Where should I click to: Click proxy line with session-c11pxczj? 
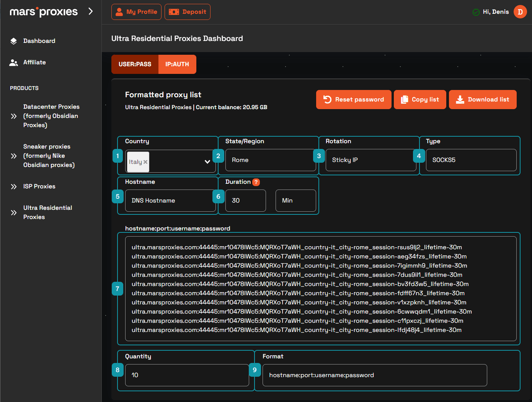[297, 321]
